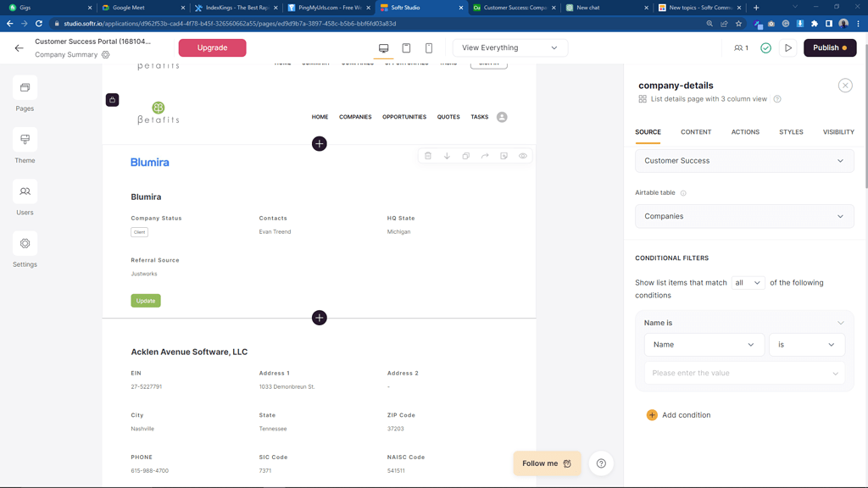Publish the Customer Success Portal
This screenshot has width=868, height=488.
pyautogui.click(x=829, y=48)
